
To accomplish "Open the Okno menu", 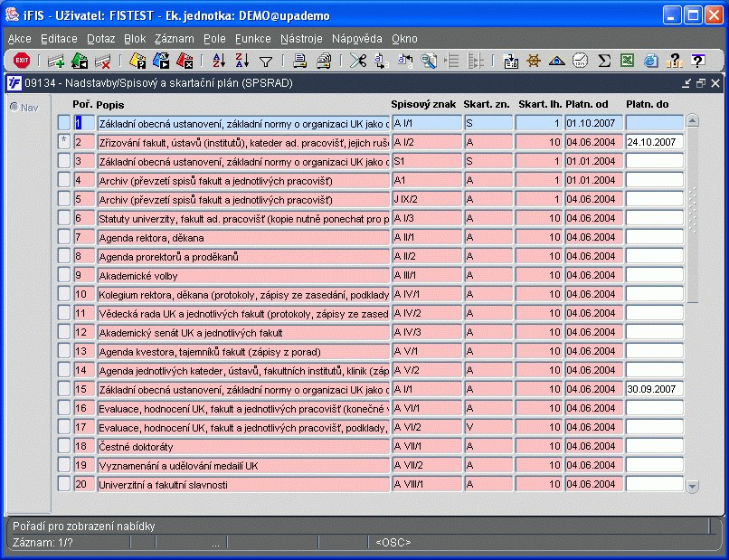I will [404, 39].
